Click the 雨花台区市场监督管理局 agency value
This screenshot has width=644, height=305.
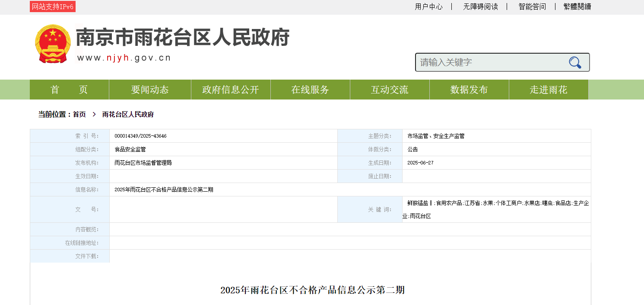coord(143,163)
